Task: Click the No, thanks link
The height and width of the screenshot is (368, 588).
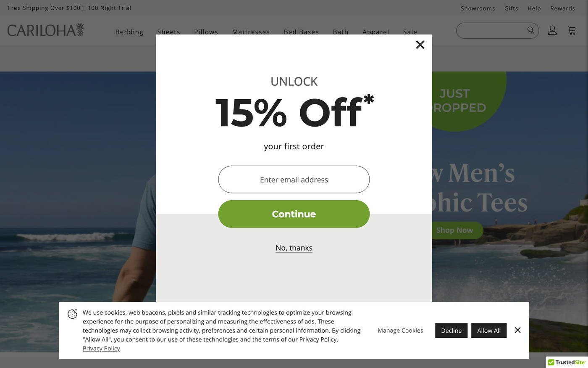Action: point(294,248)
